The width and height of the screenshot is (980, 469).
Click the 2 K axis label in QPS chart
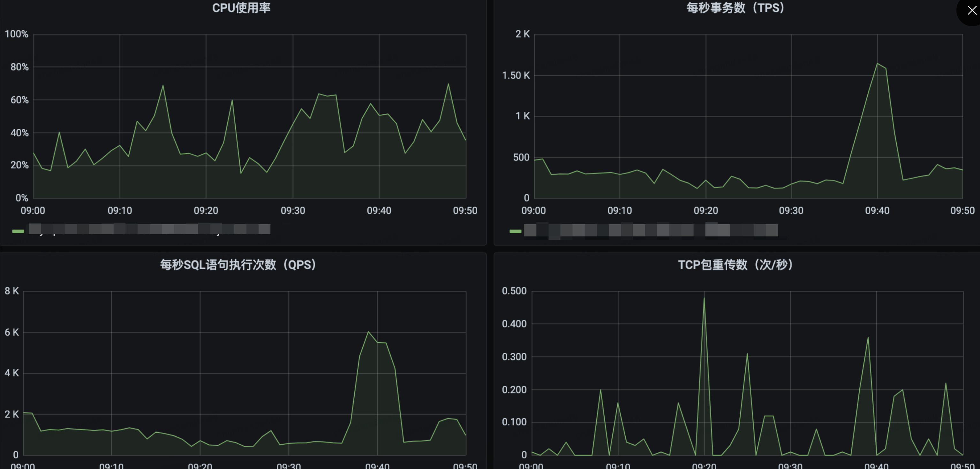12,414
